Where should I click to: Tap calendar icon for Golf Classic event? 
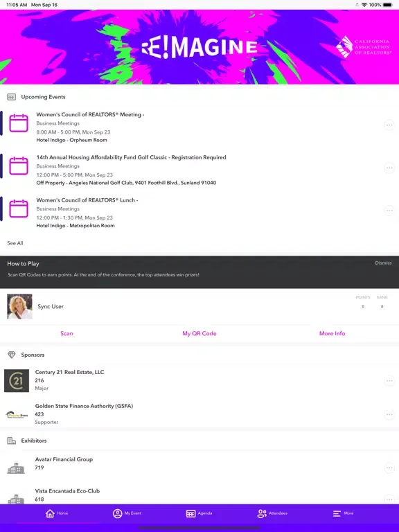click(x=19, y=166)
